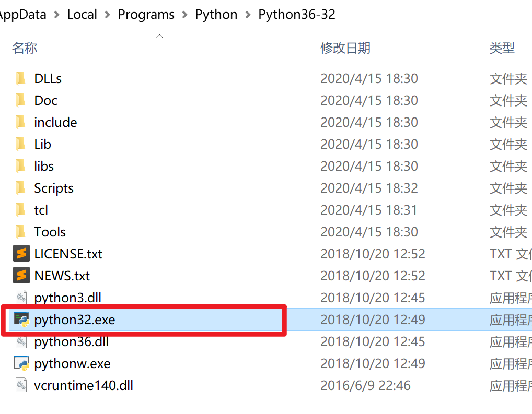The width and height of the screenshot is (532, 414).
Task: Select the Lib folder icon
Action: [21, 144]
